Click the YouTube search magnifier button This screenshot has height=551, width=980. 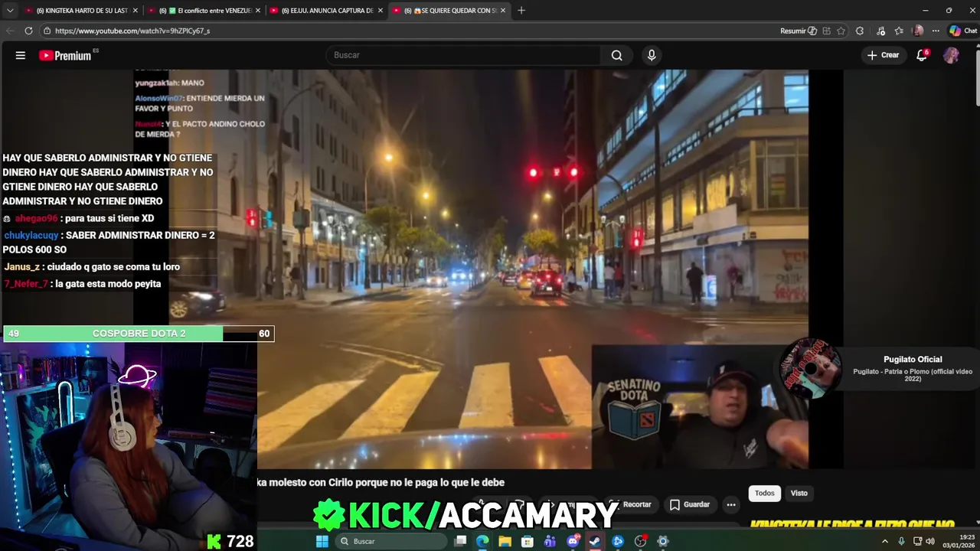pyautogui.click(x=616, y=55)
